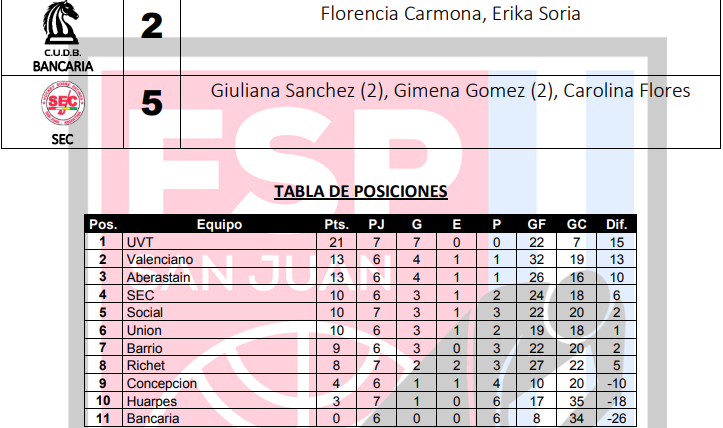This screenshot has width=723, height=428.
Task: Click the TABLA DE POSICIONES heading
Action: 360,191
